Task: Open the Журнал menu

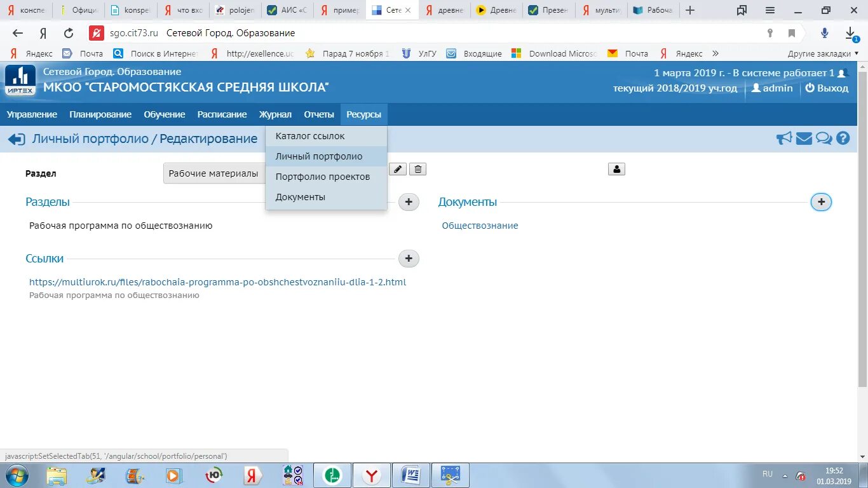Action: (x=275, y=114)
